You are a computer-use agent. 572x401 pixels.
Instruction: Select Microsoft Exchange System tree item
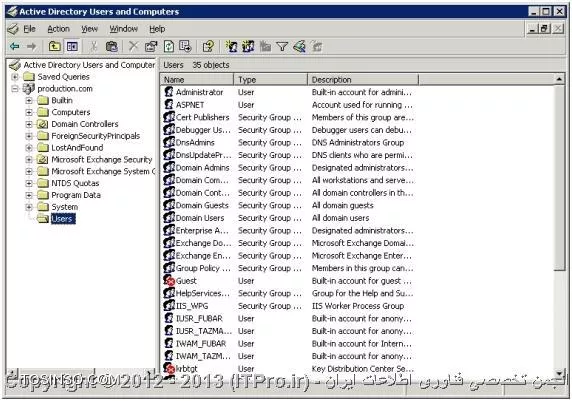[x=103, y=171]
